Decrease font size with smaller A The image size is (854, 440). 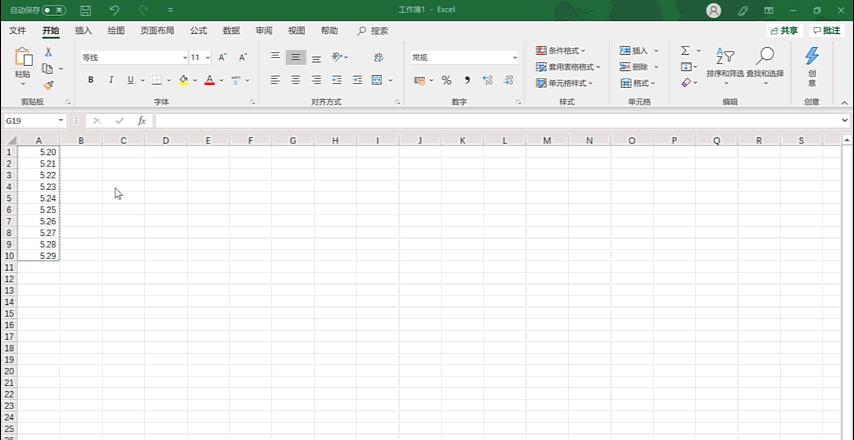coord(242,57)
